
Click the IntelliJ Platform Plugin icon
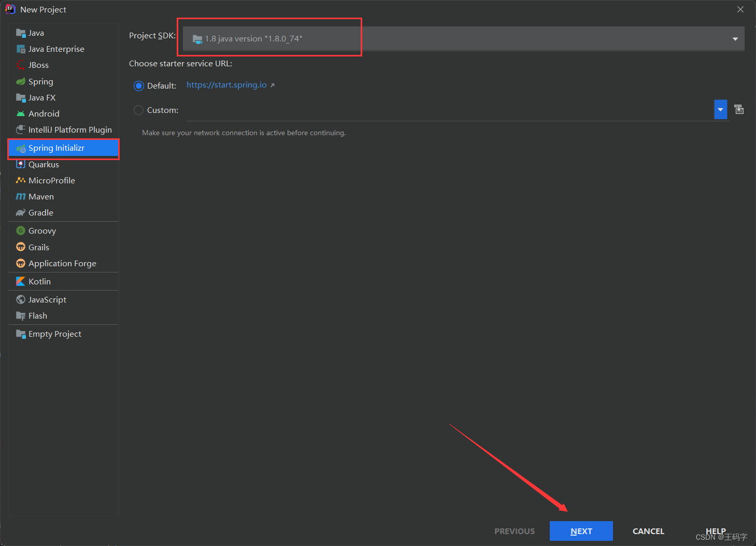pos(21,130)
